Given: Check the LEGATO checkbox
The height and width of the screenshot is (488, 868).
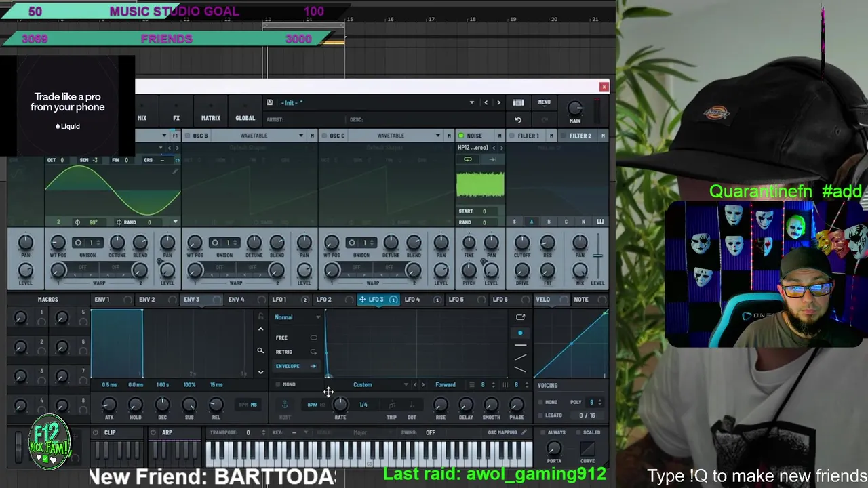Looking at the screenshot, I should pyautogui.click(x=540, y=415).
